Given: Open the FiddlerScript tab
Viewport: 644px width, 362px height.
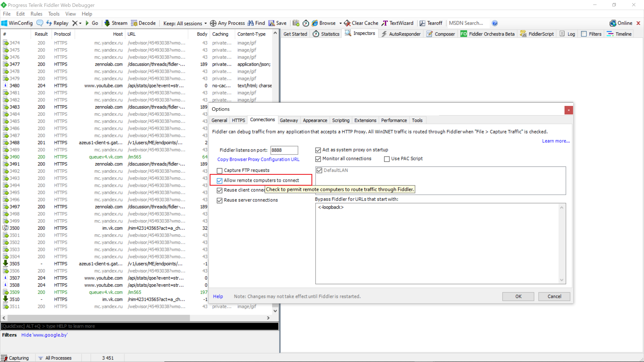Looking at the screenshot, I should (x=537, y=34).
